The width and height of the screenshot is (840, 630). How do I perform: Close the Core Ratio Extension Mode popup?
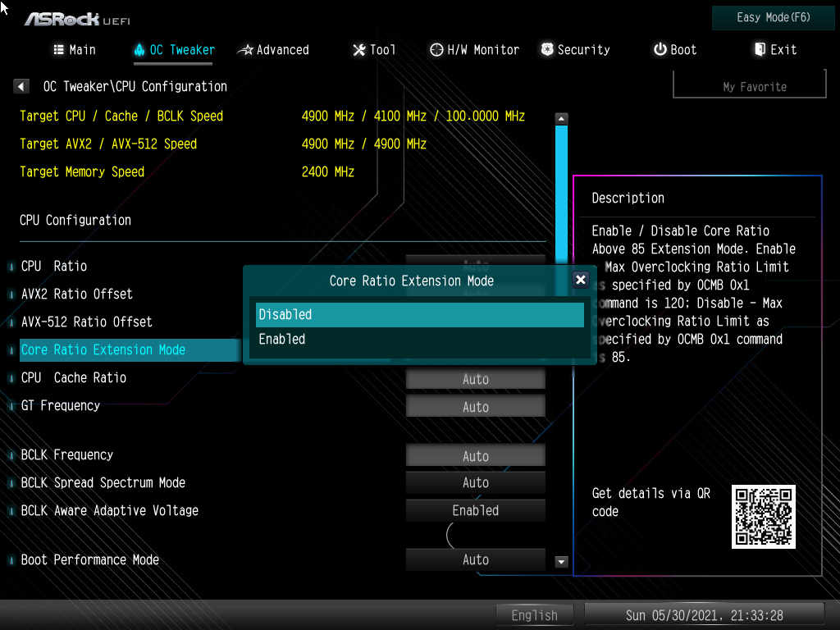coord(580,280)
